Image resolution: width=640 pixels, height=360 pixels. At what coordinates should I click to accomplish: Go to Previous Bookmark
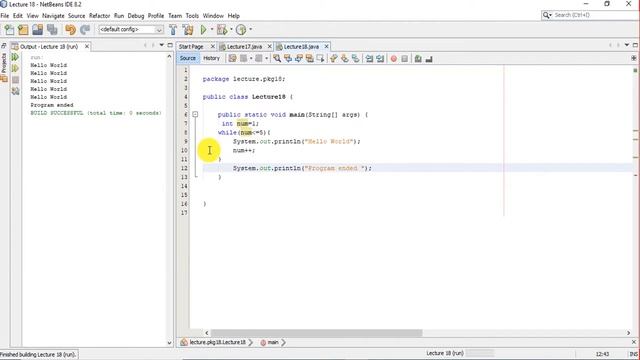tap(334, 58)
